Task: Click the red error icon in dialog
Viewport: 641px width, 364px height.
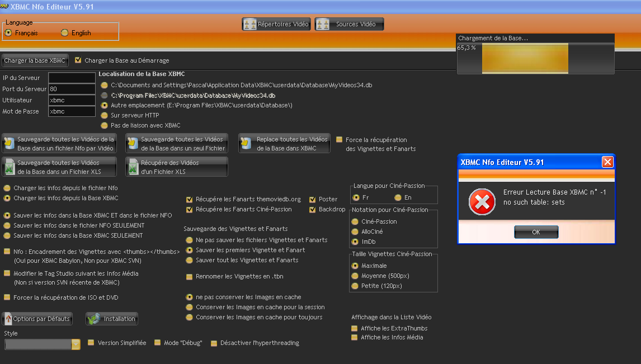Action: (482, 202)
